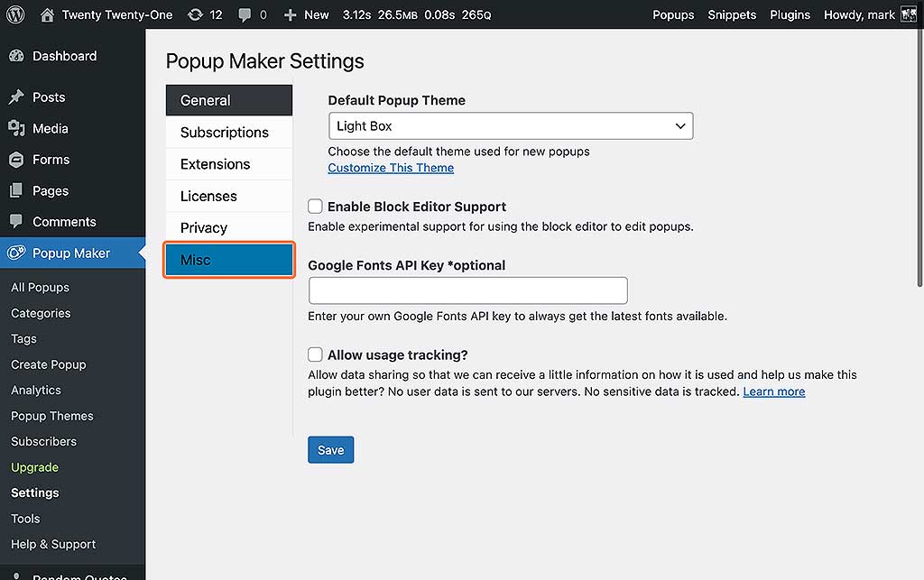The width and height of the screenshot is (924, 580).
Task: Open Settings in Popup Maker submenu
Action: (x=35, y=493)
